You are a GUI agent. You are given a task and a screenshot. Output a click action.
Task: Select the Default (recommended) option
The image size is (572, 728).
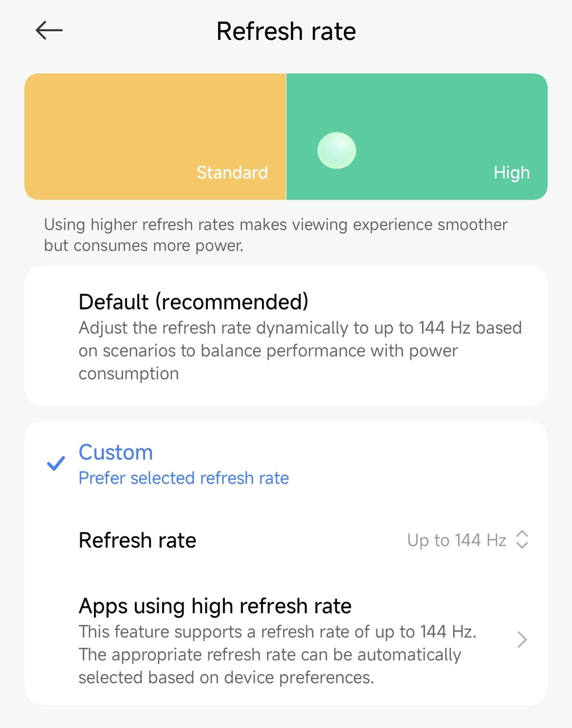click(194, 301)
